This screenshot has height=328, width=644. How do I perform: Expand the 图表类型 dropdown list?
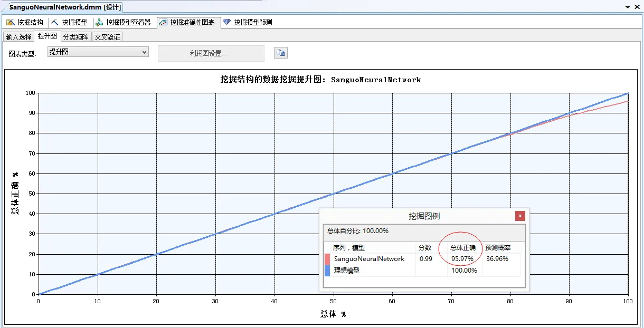(x=144, y=52)
